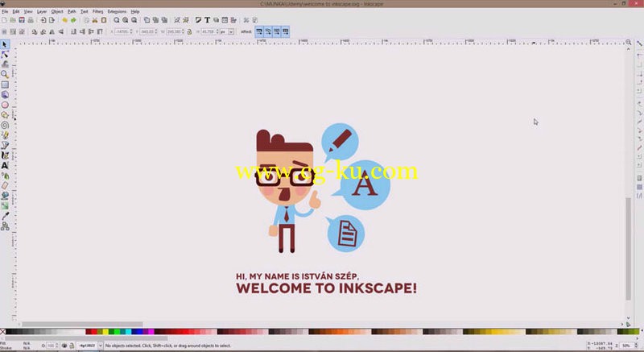Select the Pencil freehand tool

click(5, 135)
